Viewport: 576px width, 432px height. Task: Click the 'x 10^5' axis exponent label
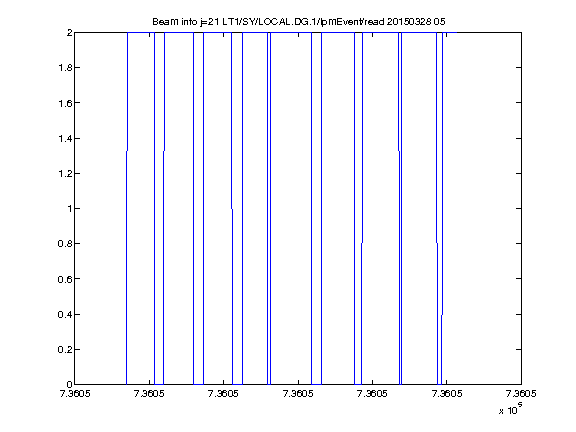[511, 409]
